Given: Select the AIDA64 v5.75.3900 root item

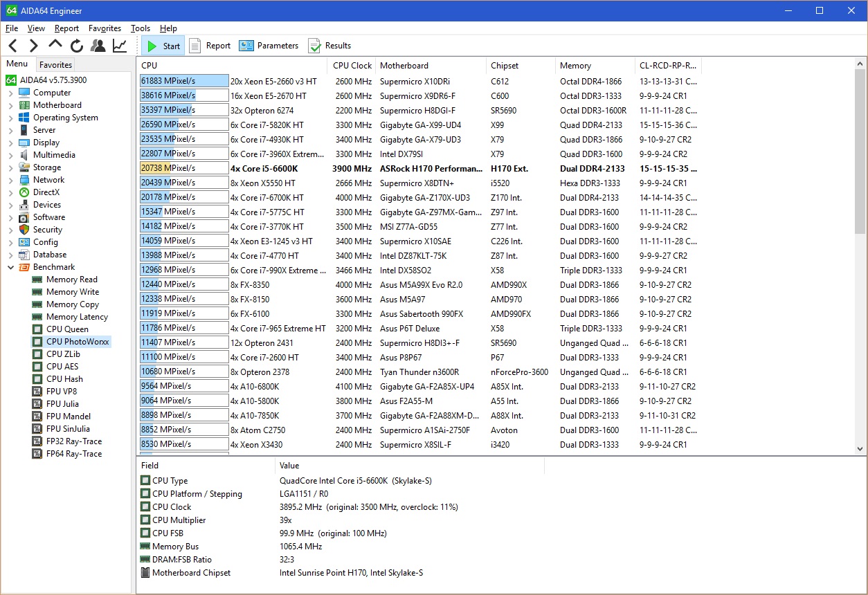Looking at the screenshot, I should [46, 80].
